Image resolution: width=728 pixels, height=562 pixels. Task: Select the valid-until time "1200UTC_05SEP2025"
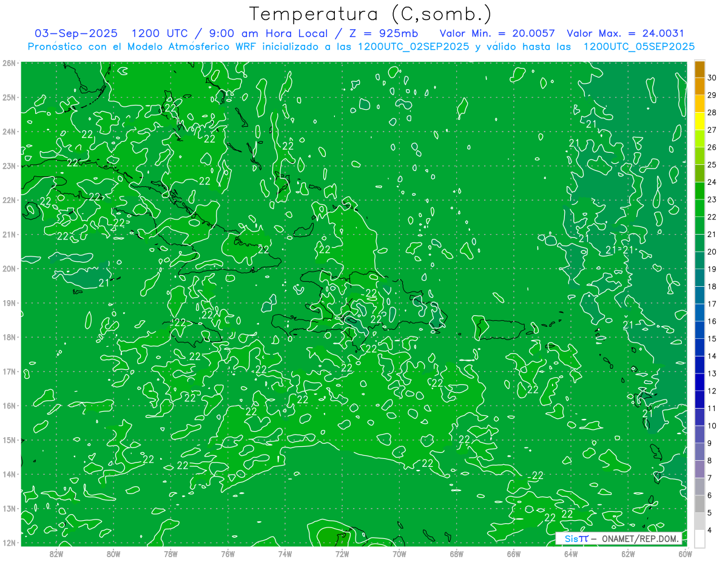pyautogui.click(x=639, y=47)
